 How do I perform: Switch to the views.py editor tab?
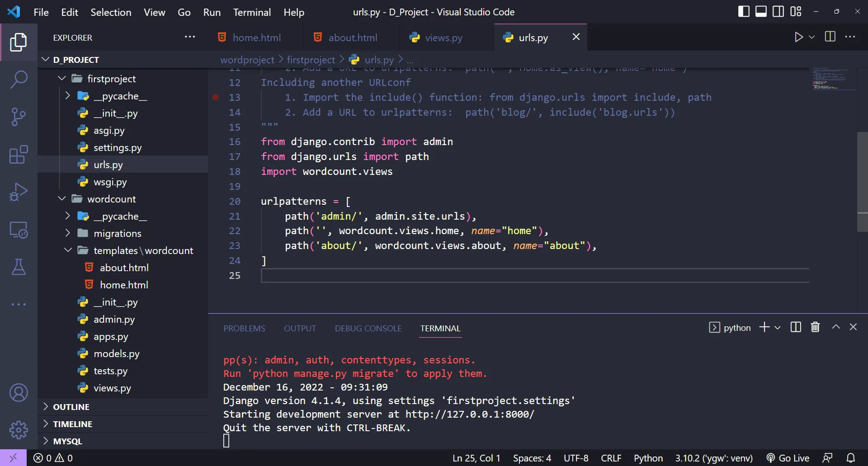[443, 38]
